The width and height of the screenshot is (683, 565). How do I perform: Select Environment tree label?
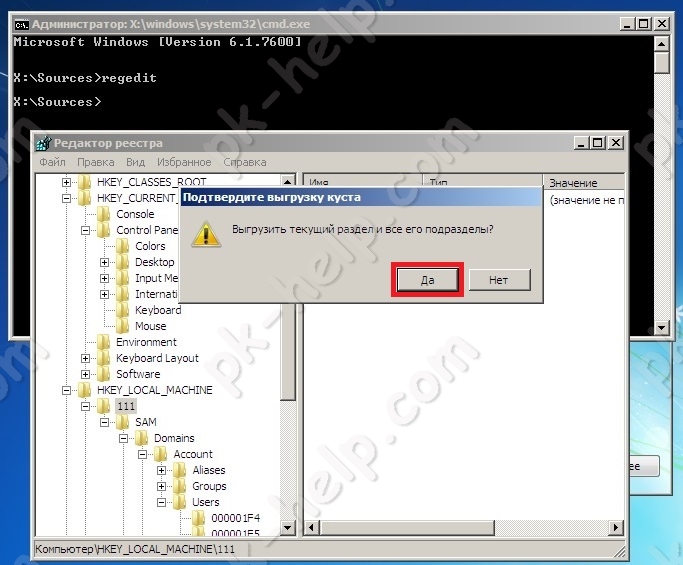click(146, 342)
